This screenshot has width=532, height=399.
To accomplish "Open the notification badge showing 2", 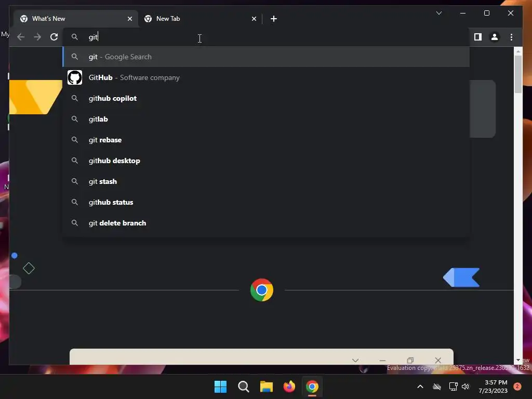I will click(x=517, y=387).
